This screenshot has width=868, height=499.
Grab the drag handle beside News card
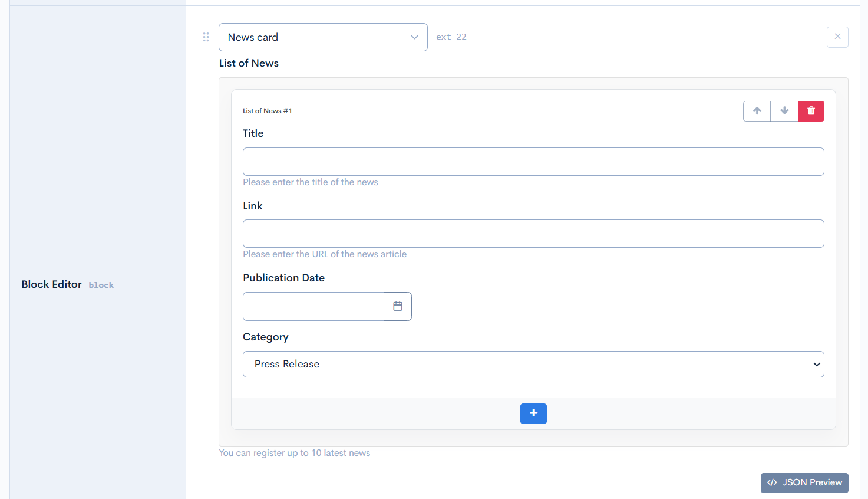click(x=206, y=37)
